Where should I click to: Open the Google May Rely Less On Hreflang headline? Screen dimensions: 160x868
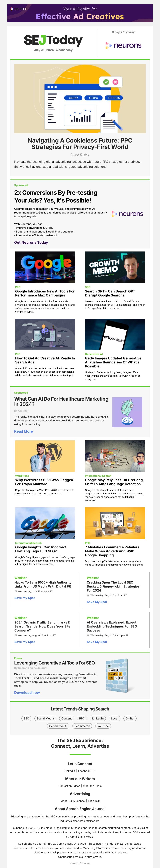114,482
